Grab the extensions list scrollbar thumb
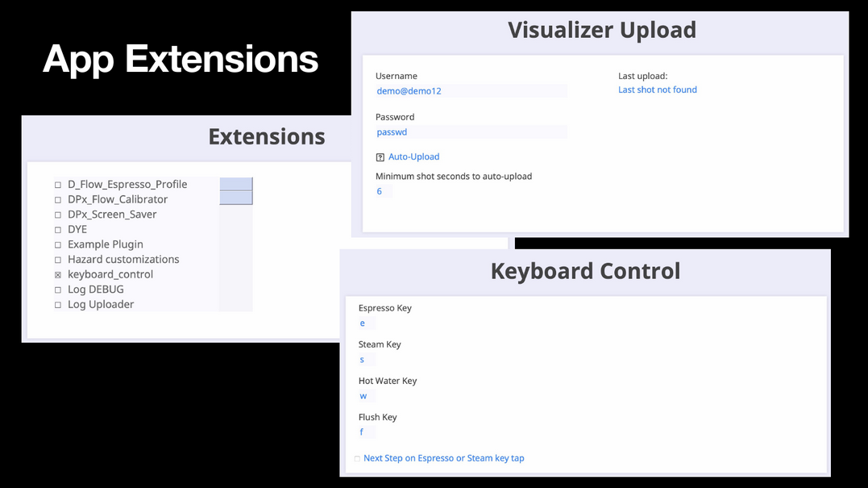This screenshot has width=868, height=488. (236, 191)
